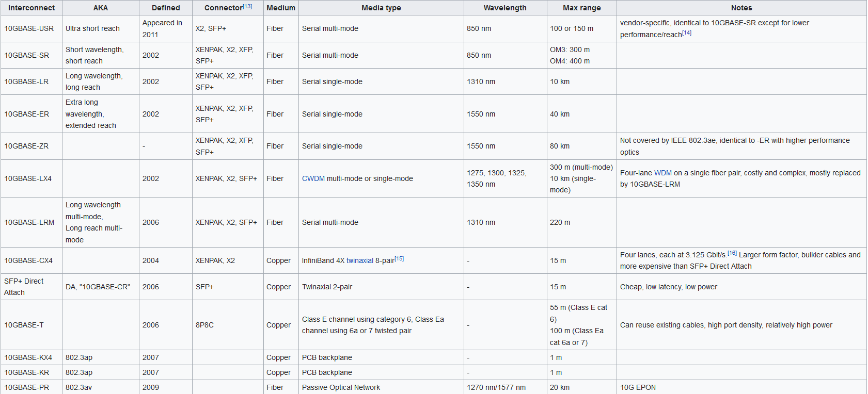Viewport: 868px width, 394px height.
Task: Select the 10GBASE-USR cell
Action: tap(31, 28)
